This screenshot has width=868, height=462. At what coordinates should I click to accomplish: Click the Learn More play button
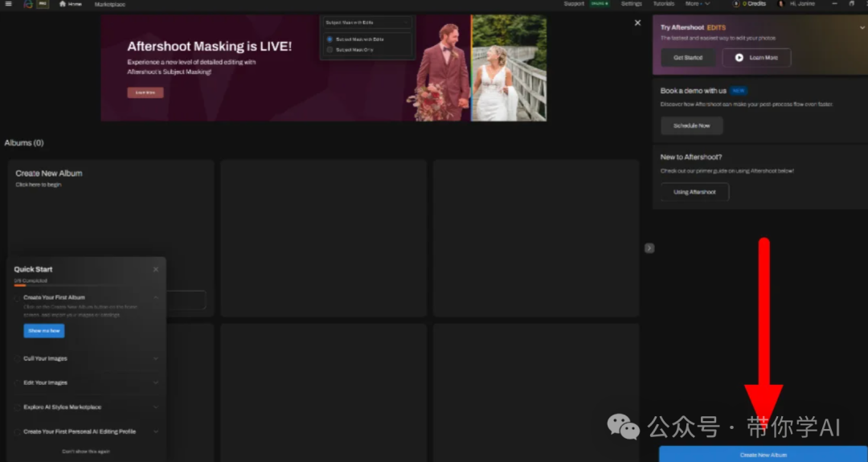tap(757, 58)
